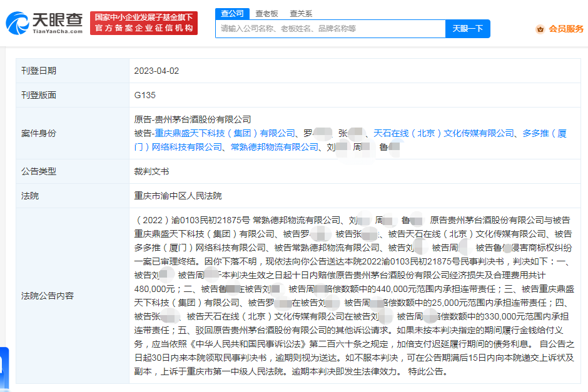Switch to the 查关系 tab
The height and width of the screenshot is (392, 588).
301,14
